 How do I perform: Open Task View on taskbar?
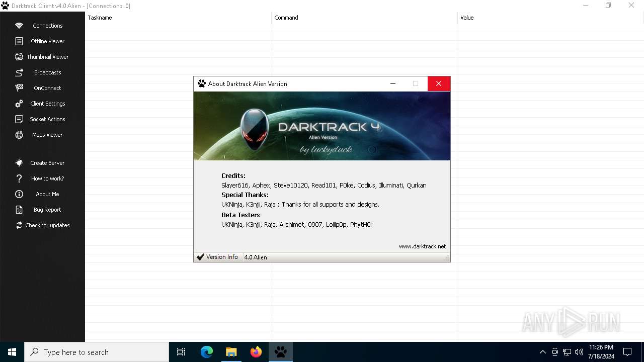(x=181, y=352)
